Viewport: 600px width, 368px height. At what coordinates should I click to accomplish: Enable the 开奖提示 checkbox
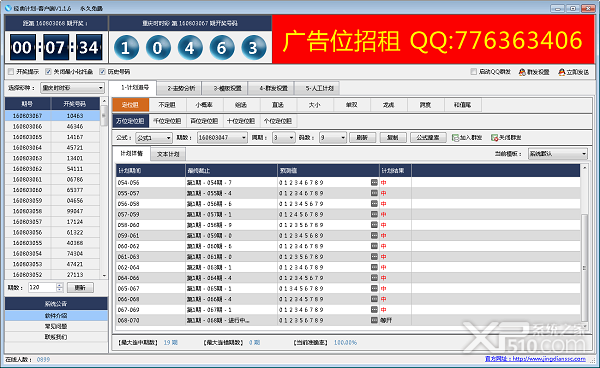coord(11,72)
